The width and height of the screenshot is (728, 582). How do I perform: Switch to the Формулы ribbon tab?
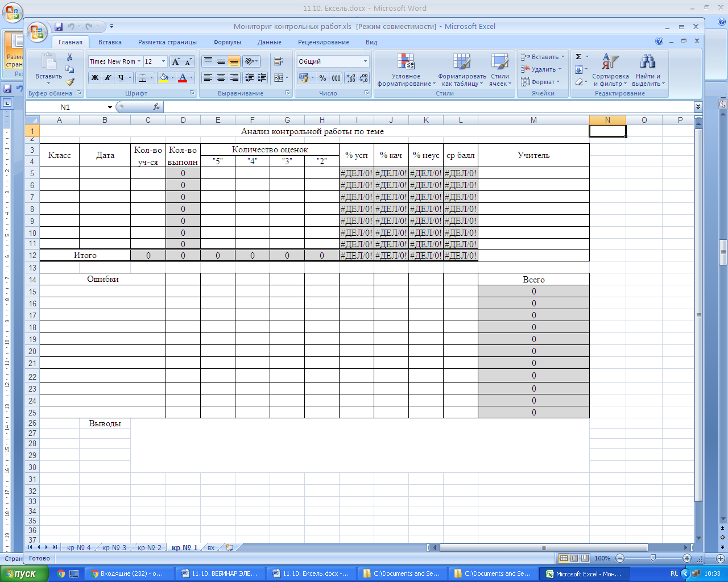(227, 42)
